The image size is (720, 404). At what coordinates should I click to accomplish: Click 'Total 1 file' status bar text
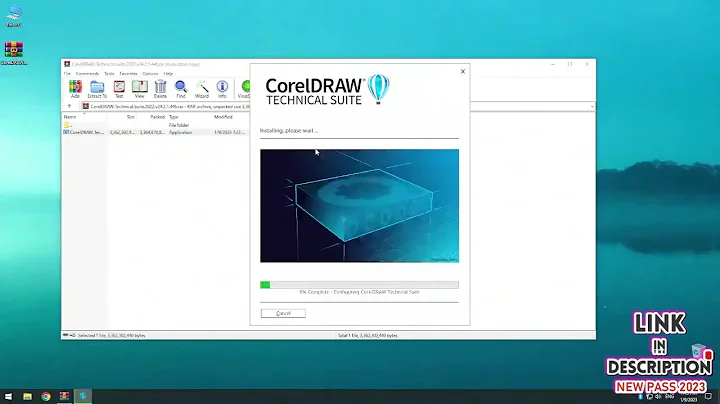click(x=368, y=336)
